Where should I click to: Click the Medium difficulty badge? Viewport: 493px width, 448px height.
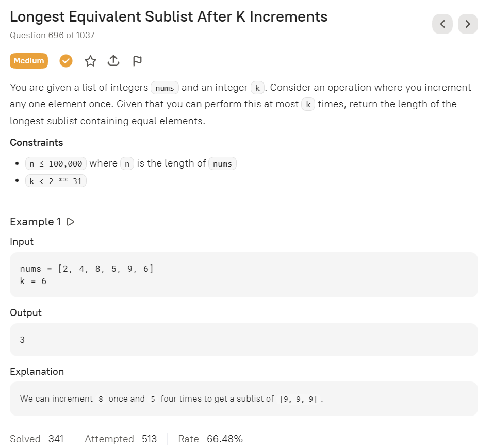click(29, 61)
